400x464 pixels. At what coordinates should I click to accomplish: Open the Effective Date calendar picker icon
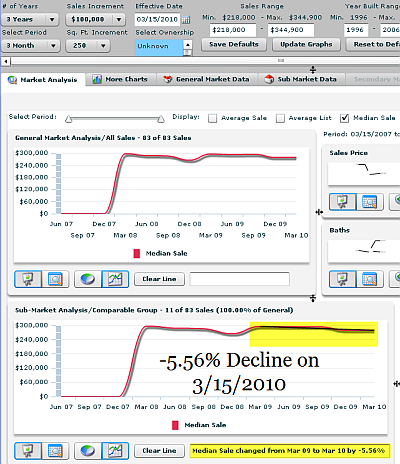[x=186, y=20]
